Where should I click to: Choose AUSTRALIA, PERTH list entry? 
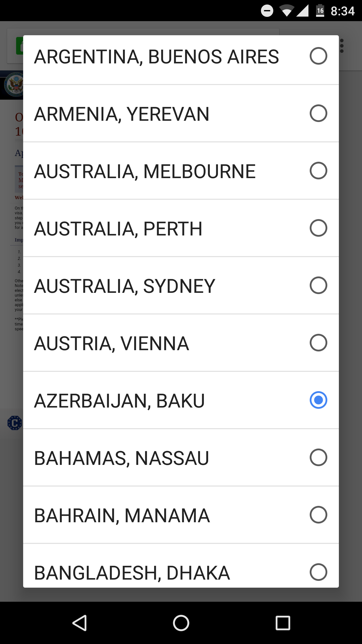[118, 228]
